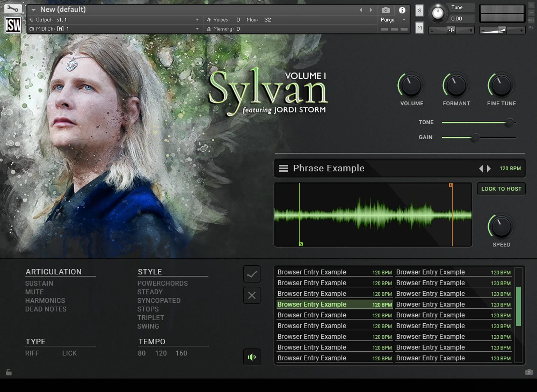Adjust the SPEED knob

click(x=501, y=226)
